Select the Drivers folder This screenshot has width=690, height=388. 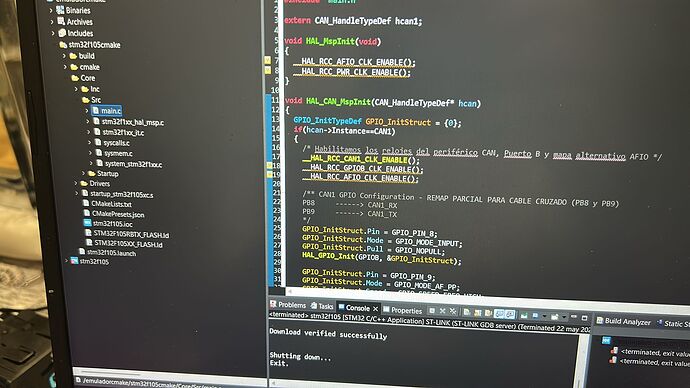click(x=95, y=183)
